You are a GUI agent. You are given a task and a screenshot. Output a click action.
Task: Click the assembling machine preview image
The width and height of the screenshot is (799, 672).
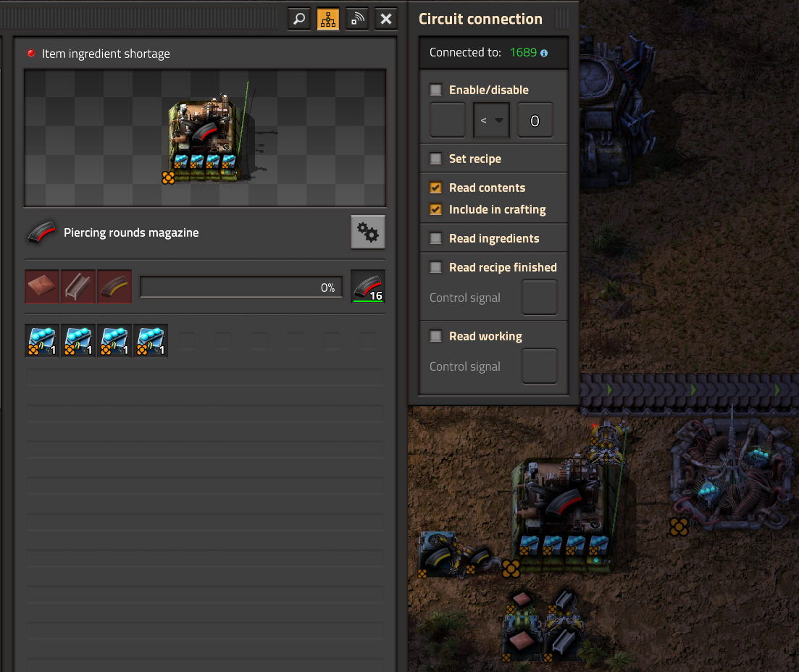205,138
